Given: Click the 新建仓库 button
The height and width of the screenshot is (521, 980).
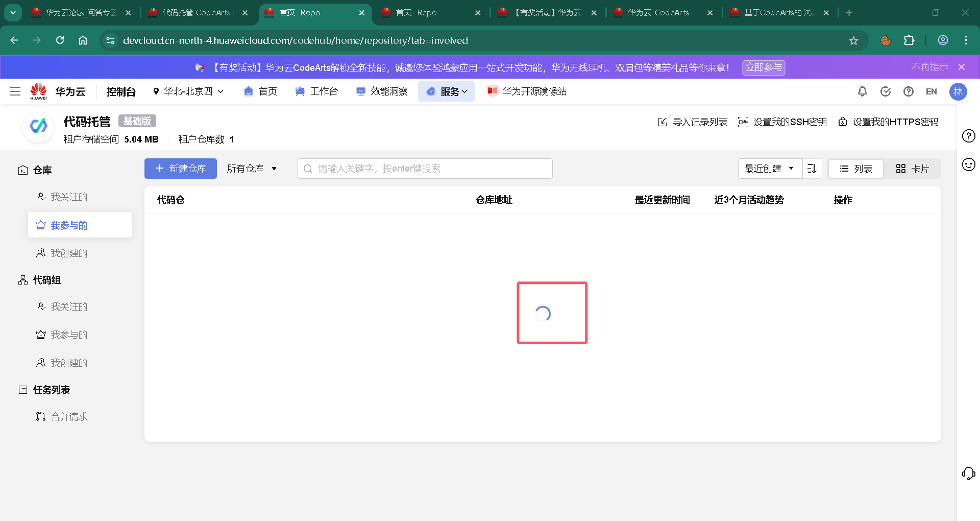Looking at the screenshot, I should pos(181,169).
